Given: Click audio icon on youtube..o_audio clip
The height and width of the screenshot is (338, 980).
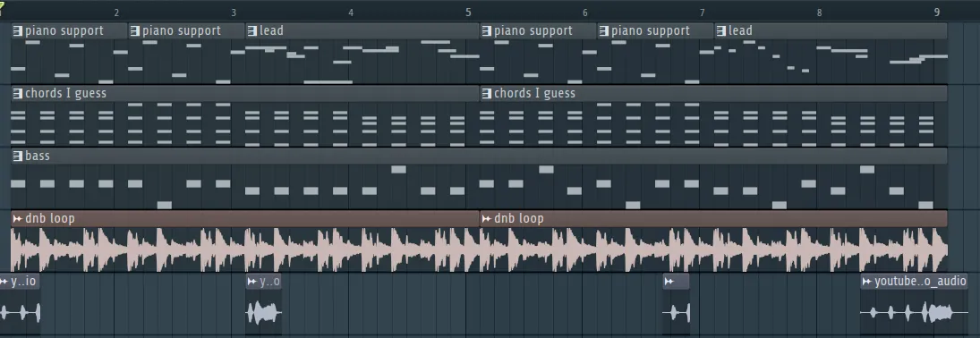Looking at the screenshot, I should (866, 282).
